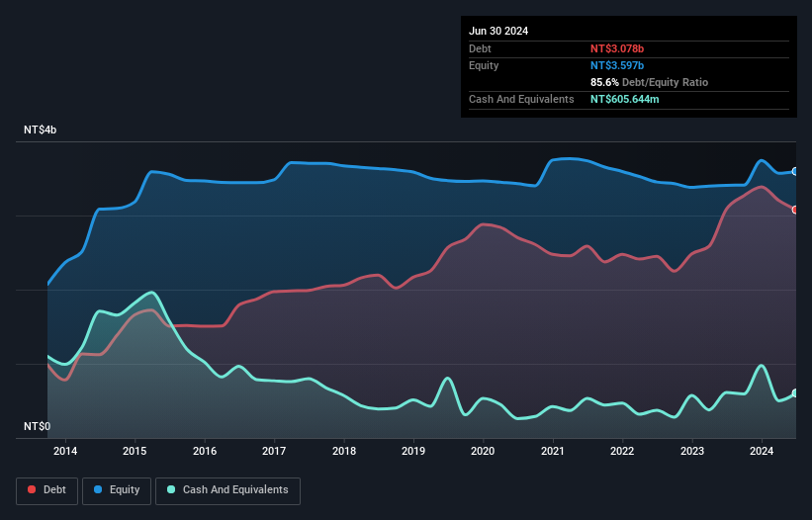Click the NT$4b y-axis label

40,130
